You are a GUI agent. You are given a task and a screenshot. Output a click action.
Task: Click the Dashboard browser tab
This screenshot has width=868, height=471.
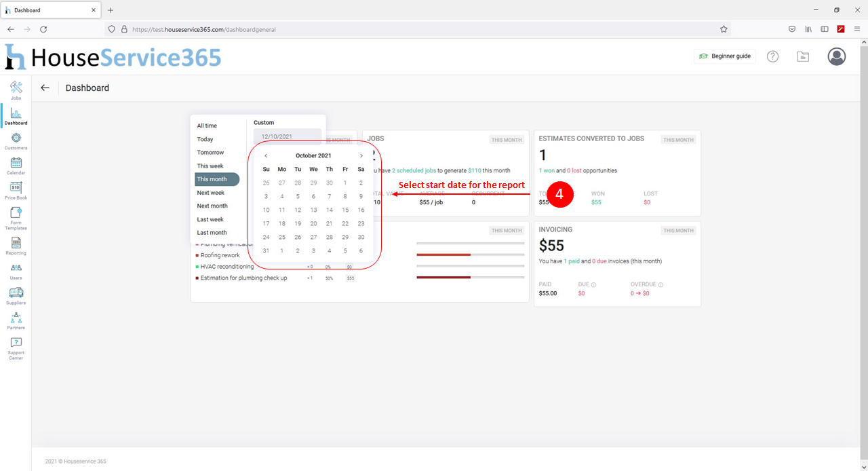pyautogui.click(x=51, y=10)
